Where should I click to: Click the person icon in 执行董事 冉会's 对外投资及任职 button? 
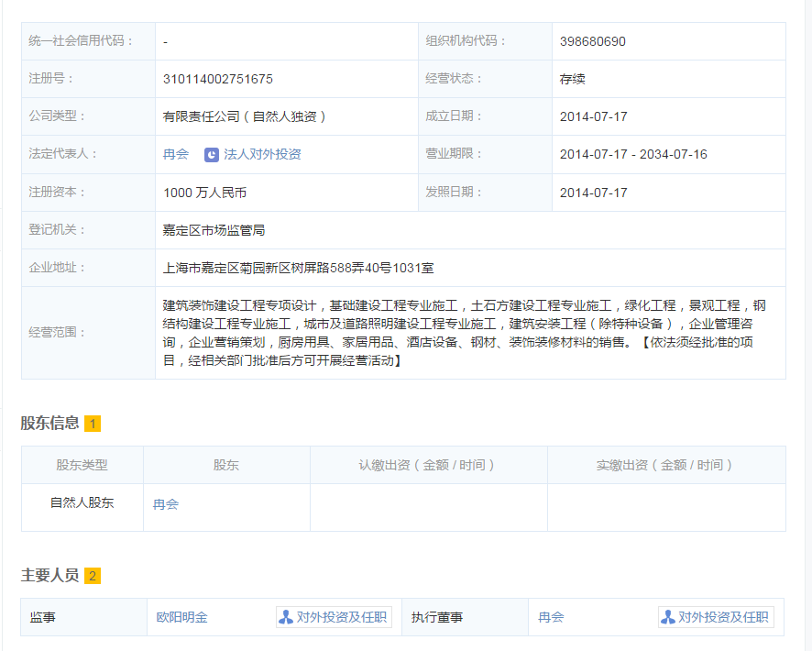[x=668, y=617]
